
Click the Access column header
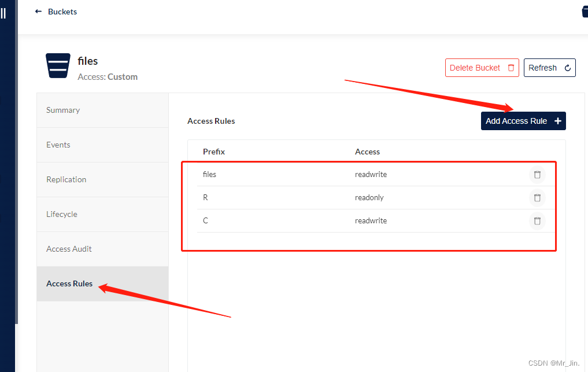coord(367,152)
